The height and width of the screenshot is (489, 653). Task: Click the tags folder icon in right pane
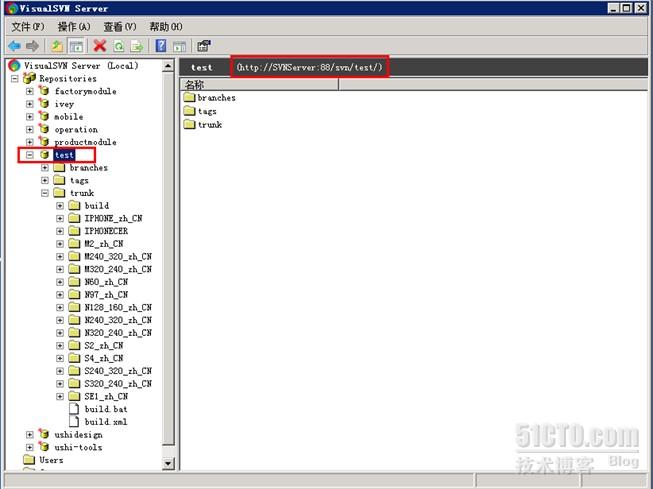189,111
